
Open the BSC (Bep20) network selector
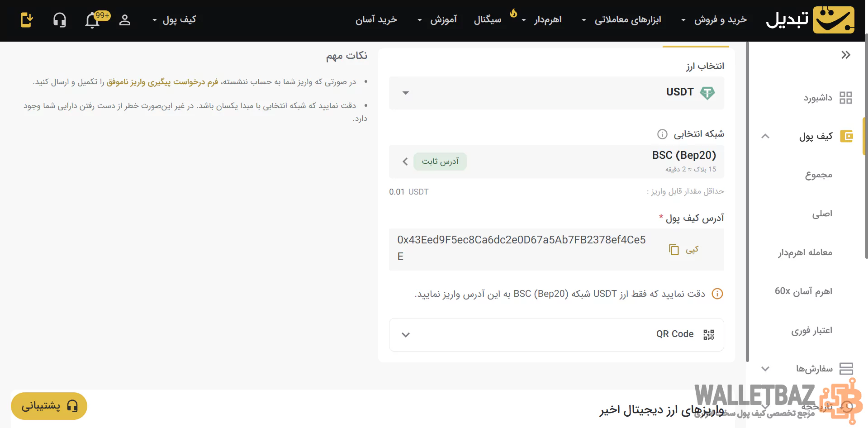556,162
